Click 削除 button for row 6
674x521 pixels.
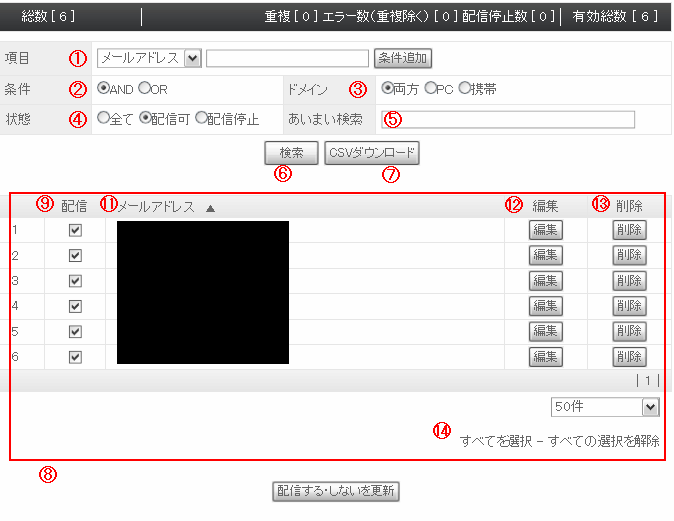click(629, 357)
